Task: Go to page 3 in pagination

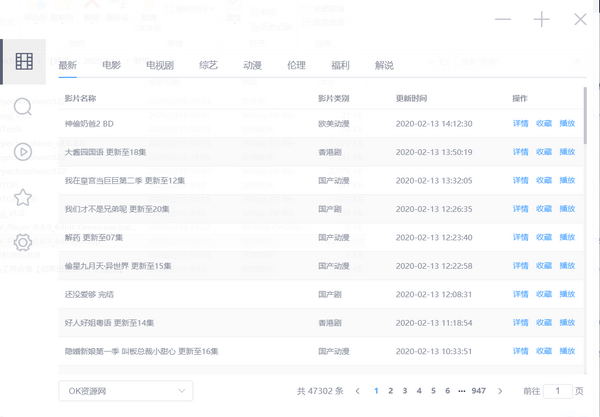Action: click(x=405, y=391)
